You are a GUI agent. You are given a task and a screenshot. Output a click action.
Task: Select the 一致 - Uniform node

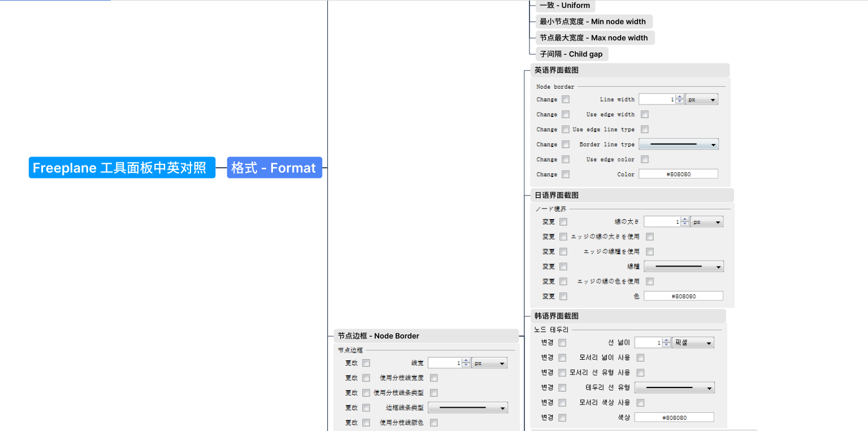(565, 6)
